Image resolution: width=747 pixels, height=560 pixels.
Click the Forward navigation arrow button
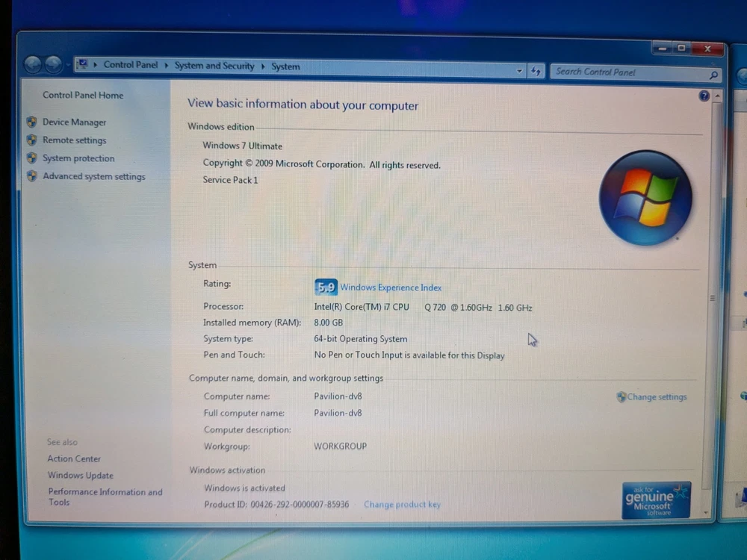coord(53,65)
